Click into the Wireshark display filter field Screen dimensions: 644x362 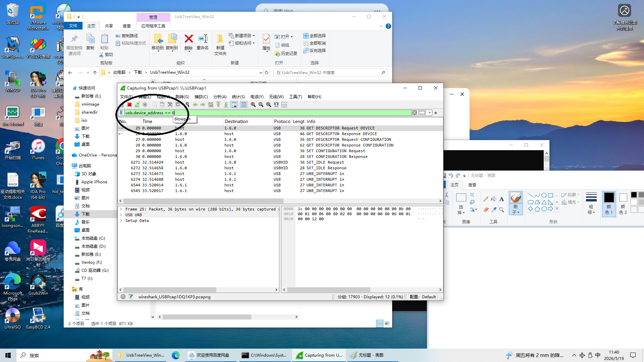coord(267,113)
